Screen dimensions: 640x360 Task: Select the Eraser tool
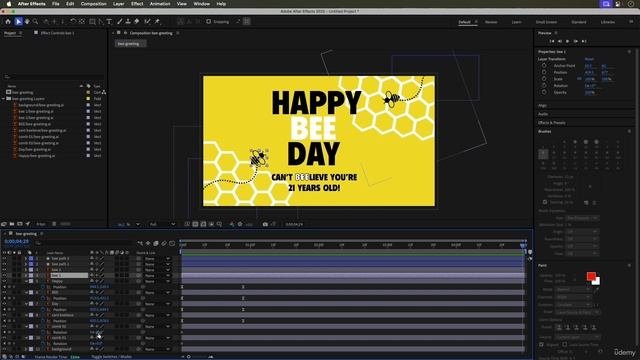(137, 22)
